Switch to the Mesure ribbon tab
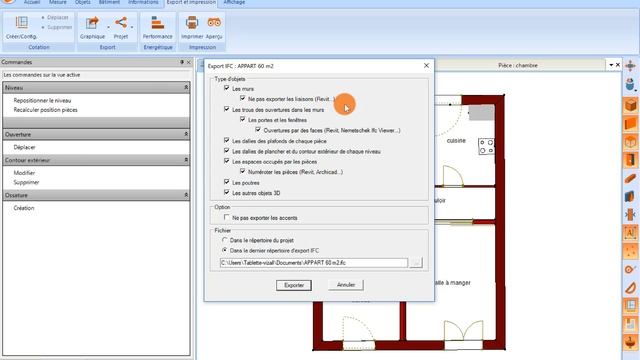 58,2
